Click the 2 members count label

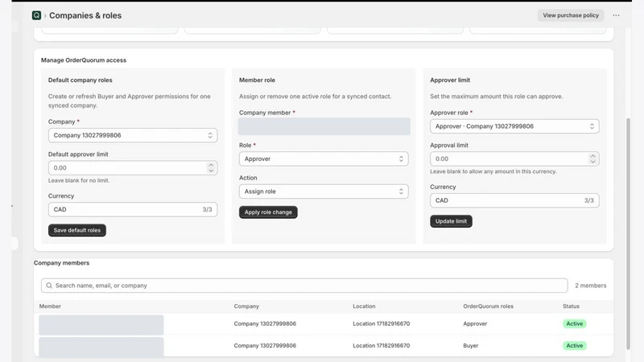tap(590, 286)
